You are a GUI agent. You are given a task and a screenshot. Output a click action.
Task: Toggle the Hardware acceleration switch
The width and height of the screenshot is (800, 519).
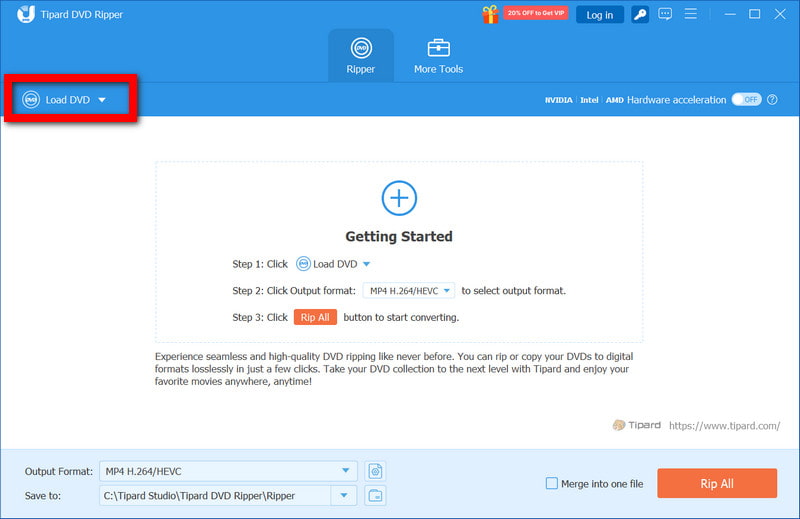[746, 100]
